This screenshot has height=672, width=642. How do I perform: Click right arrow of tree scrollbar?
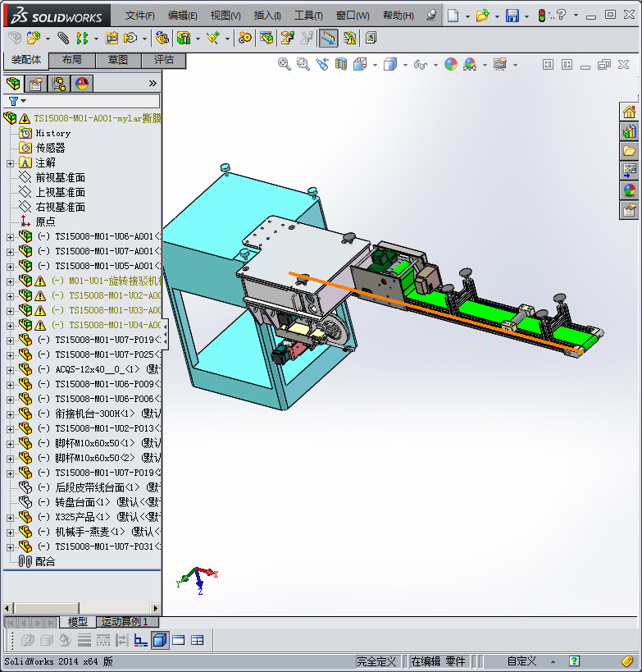156,608
